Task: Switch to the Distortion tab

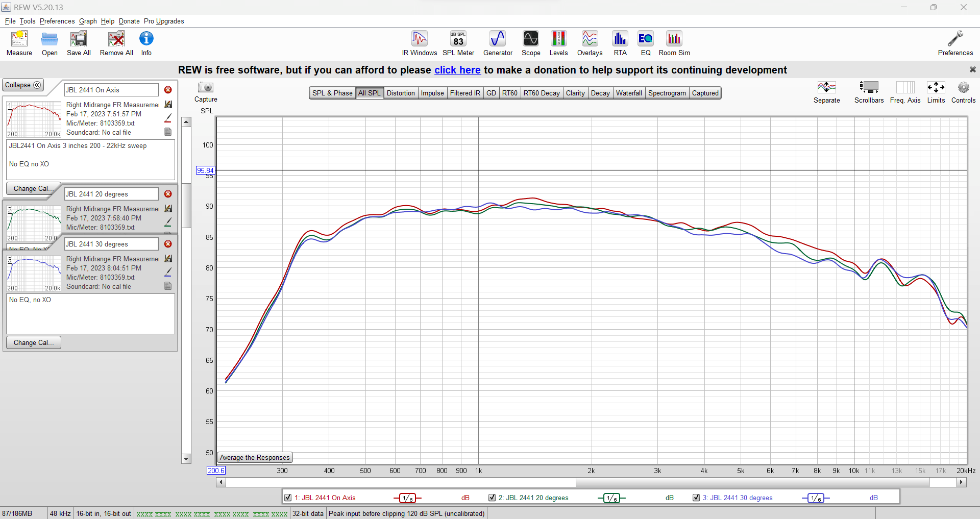Action: tap(401, 93)
